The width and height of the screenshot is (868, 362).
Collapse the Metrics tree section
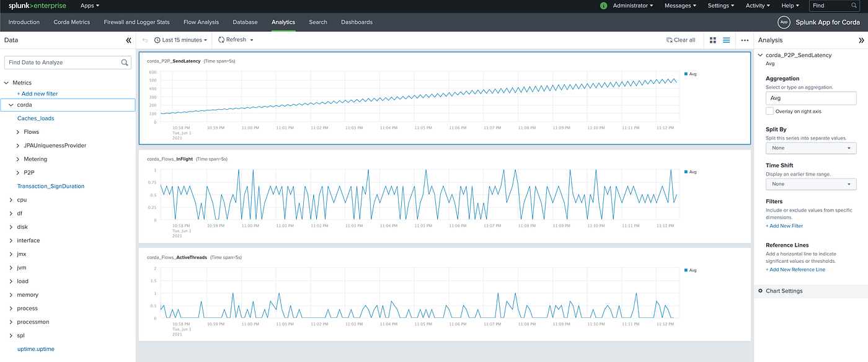pyautogui.click(x=7, y=82)
